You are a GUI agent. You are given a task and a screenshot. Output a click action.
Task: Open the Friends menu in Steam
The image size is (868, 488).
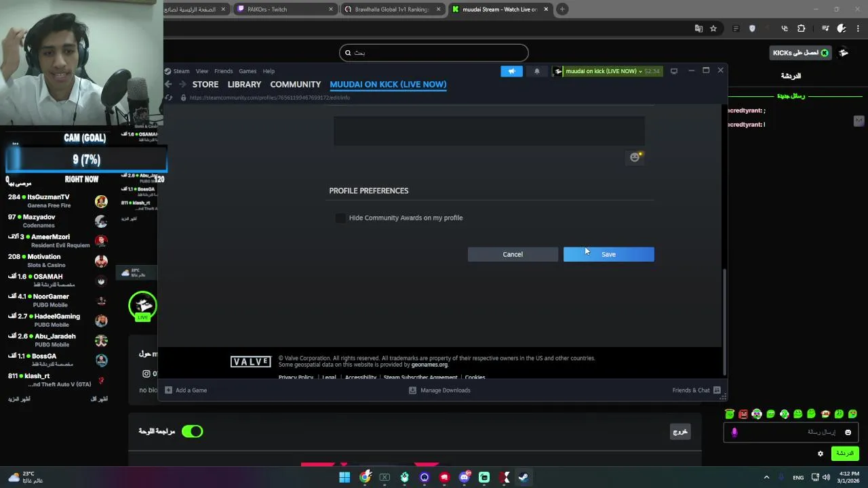[224, 71]
